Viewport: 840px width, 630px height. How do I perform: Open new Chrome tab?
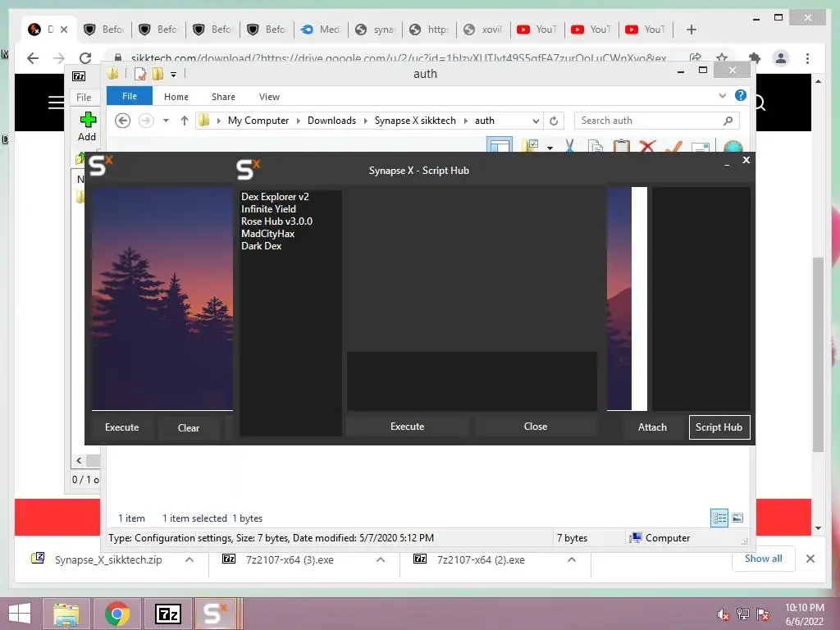click(x=691, y=30)
